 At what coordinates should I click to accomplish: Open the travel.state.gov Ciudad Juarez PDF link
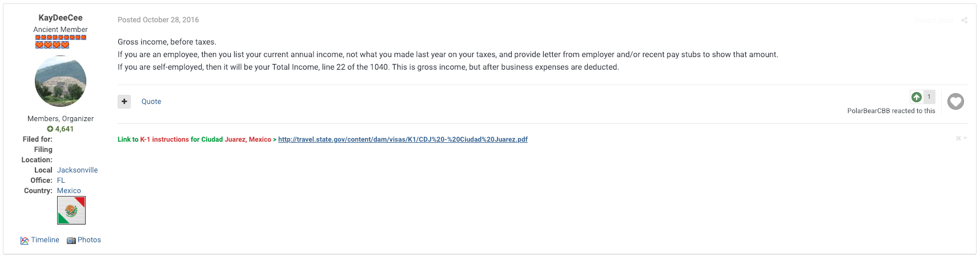pyautogui.click(x=403, y=139)
